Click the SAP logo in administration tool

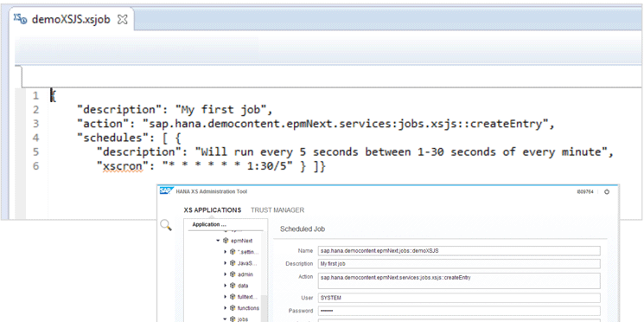click(x=165, y=191)
